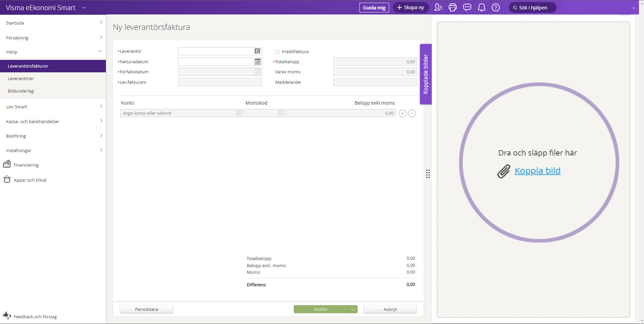Open the notifications bell
644x324 pixels.
pos(482,7)
